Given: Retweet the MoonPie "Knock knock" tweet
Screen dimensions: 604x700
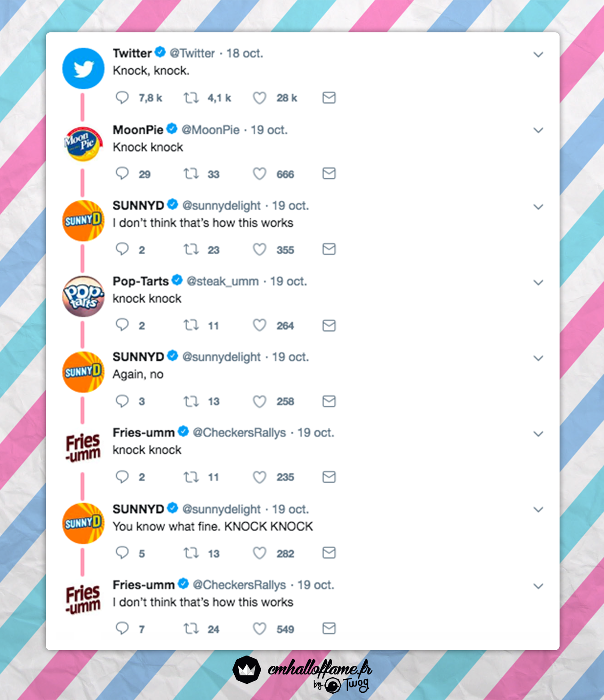Looking at the screenshot, I should coord(191,174).
